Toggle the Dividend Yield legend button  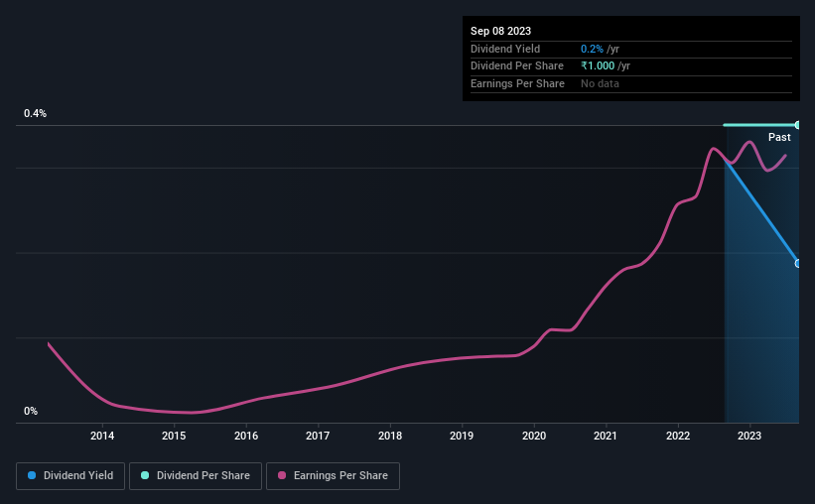[70, 476]
